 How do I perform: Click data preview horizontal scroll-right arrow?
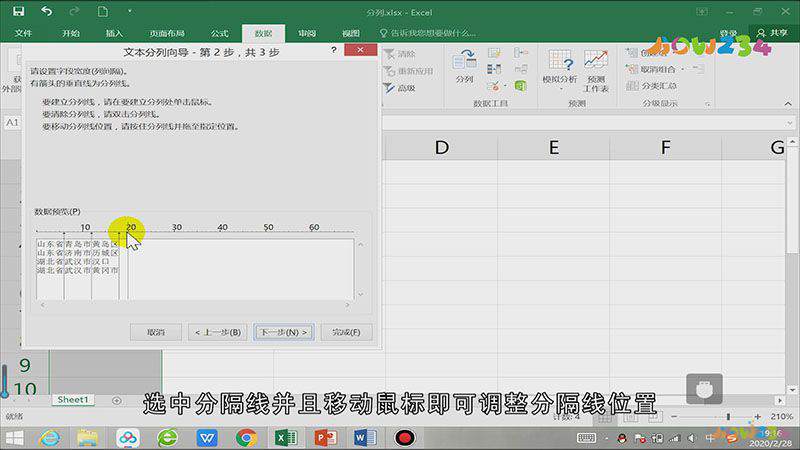(347, 305)
